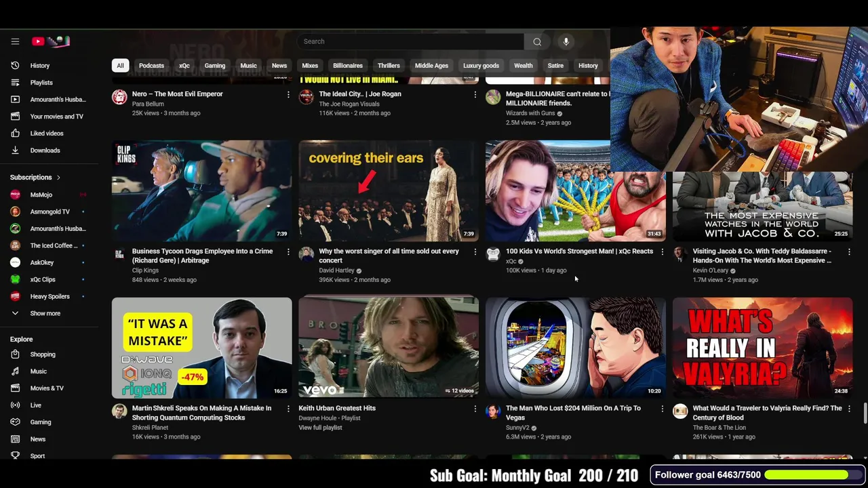Open options for Business Tycoon Arbitrage video
This screenshot has height=488, width=868.
[x=288, y=251]
